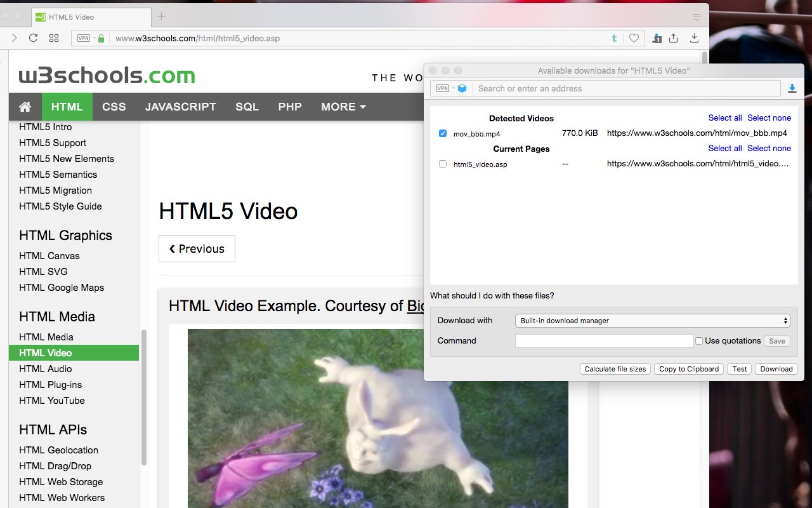
Task: Check the html5_video.asp current page entry
Action: 442,164
